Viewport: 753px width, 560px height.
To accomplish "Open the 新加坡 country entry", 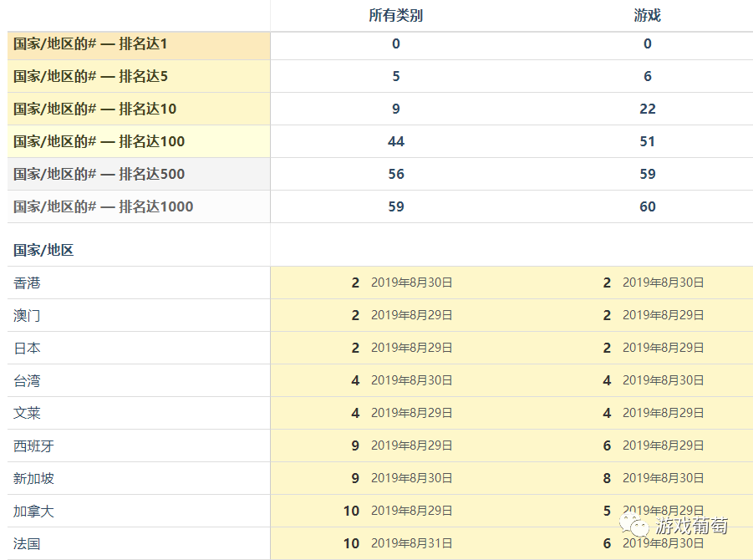I will tap(32, 478).
